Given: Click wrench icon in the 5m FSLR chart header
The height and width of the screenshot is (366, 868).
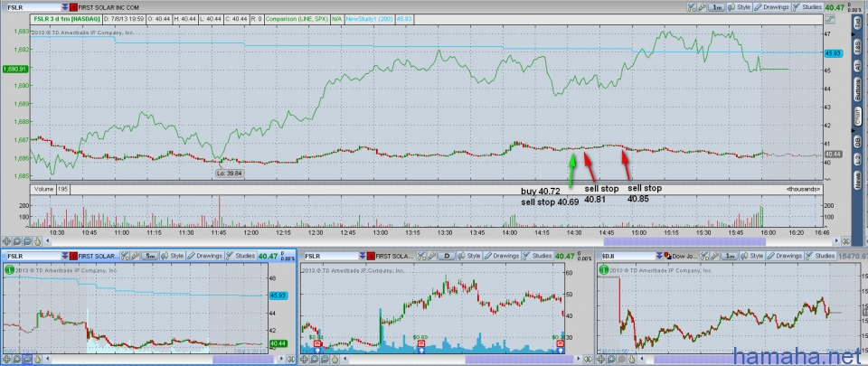Looking at the screenshot, I should pyautogui.click(x=135, y=256).
